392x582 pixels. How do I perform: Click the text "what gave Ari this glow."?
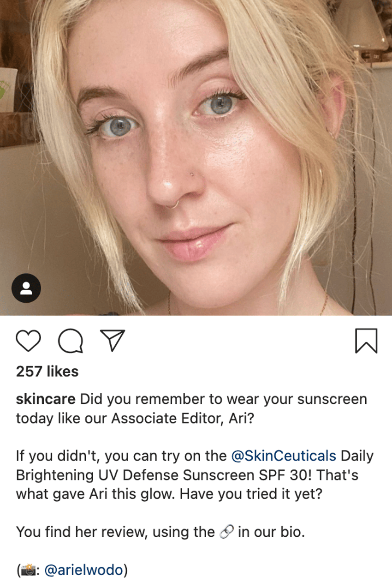96,494
